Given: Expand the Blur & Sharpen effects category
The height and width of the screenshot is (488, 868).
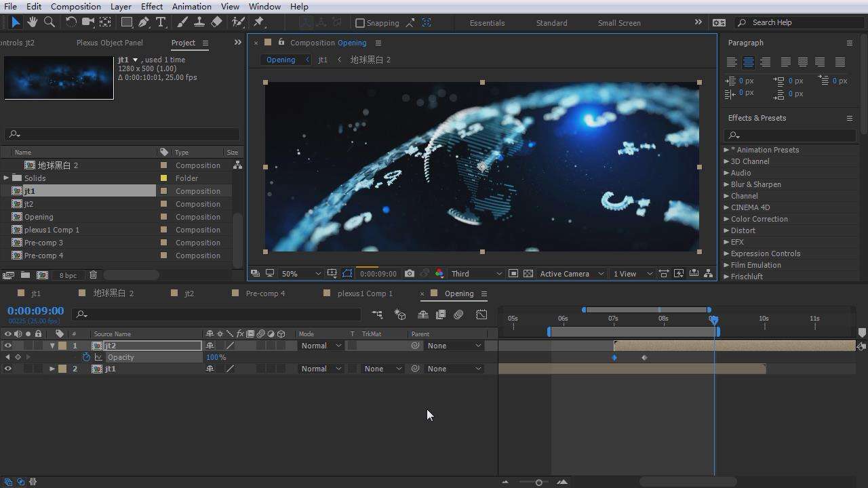Looking at the screenshot, I should (x=726, y=184).
